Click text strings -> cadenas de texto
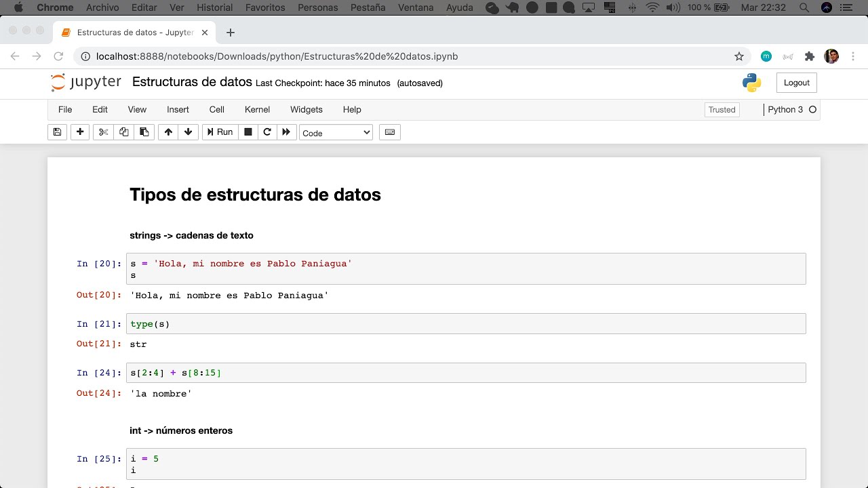868x488 pixels. (x=191, y=236)
